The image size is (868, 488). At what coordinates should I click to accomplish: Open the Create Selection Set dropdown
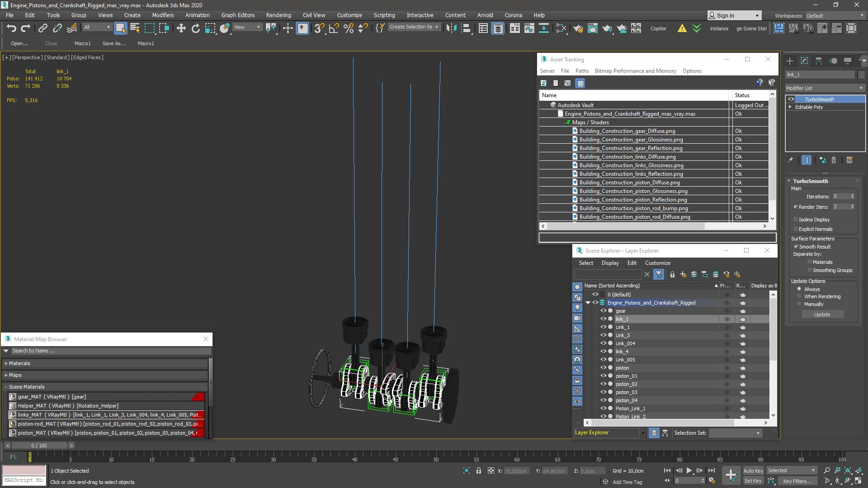point(414,27)
